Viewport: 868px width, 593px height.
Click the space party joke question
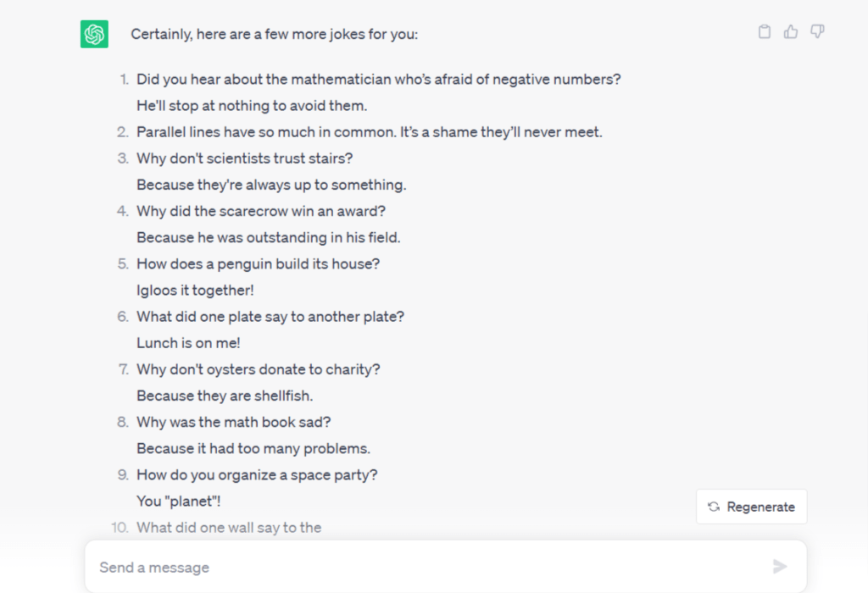tap(257, 474)
